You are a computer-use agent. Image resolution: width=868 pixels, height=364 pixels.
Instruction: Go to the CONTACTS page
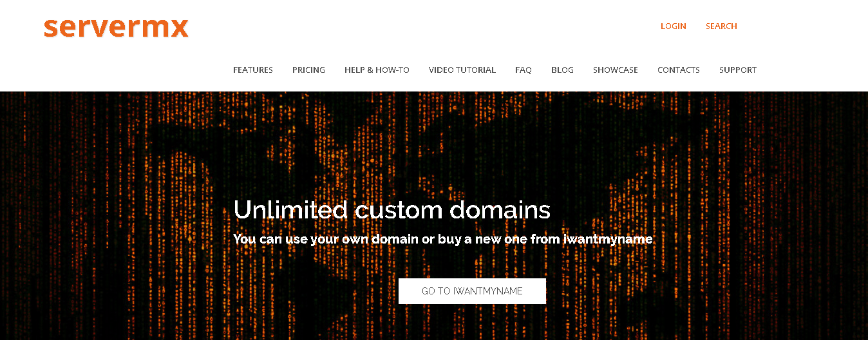679,70
